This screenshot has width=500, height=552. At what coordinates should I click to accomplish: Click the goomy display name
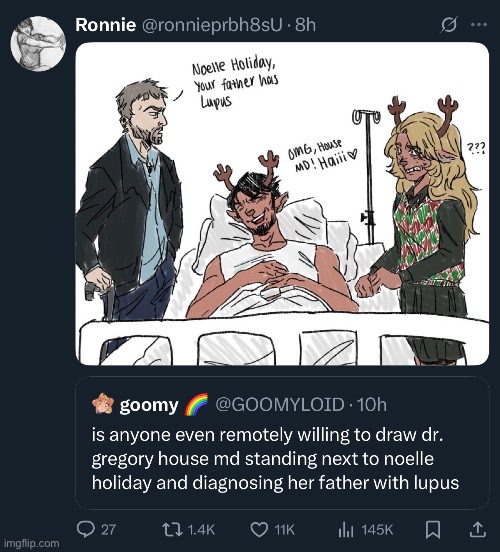point(149,405)
